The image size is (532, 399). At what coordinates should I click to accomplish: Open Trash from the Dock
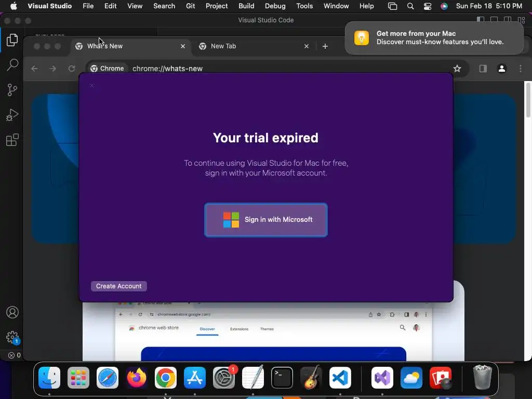click(x=483, y=378)
